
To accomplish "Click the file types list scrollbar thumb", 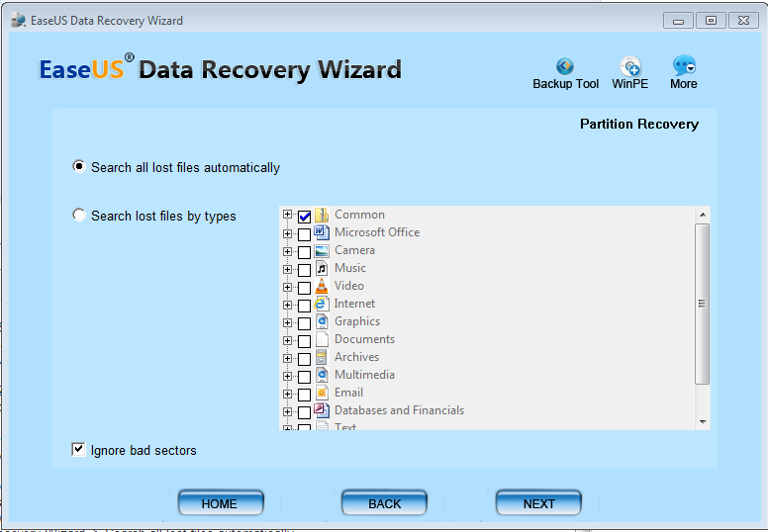I will point(703,304).
